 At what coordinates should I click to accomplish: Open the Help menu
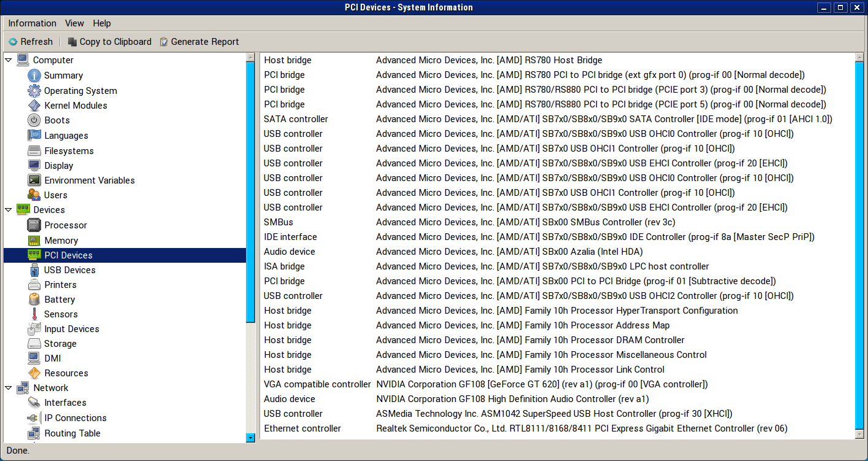click(102, 23)
